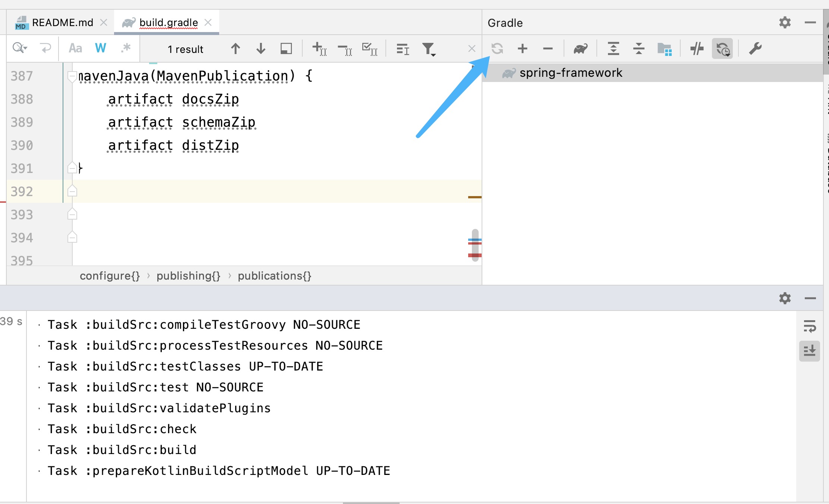Image resolution: width=829 pixels, height=504 pixels.
Task: Click MavenPublication on line 387
Action: pyautogui.click(x=223, y=76)
